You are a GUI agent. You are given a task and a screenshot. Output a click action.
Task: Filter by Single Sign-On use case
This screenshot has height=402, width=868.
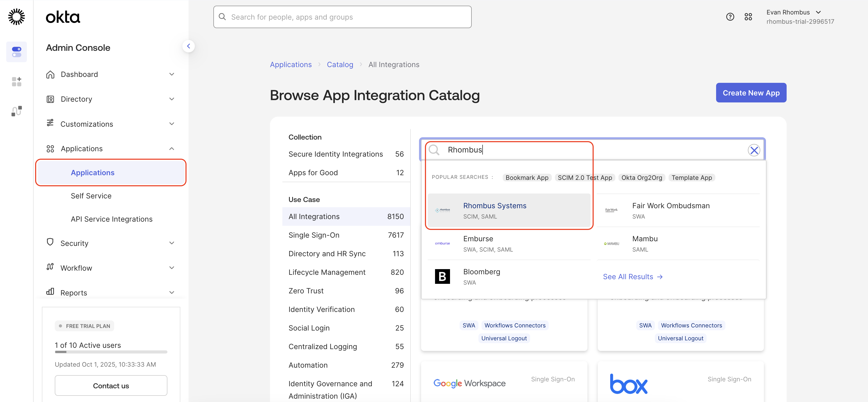346,235
